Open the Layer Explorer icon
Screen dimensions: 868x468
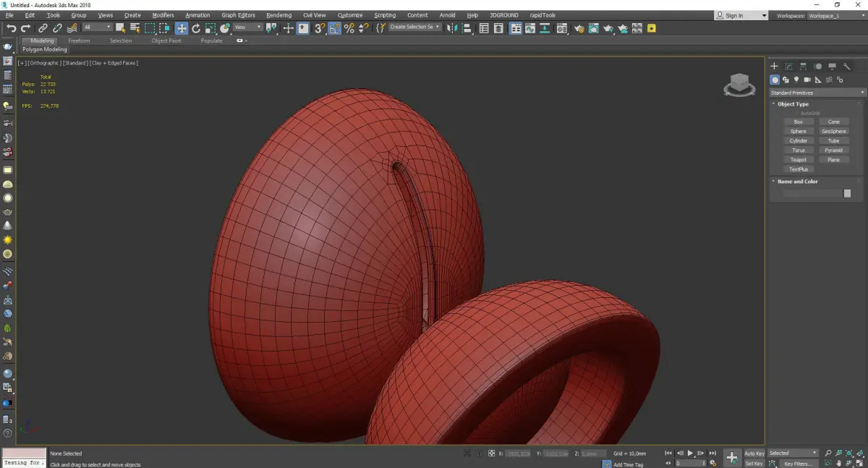click(500, 28)
